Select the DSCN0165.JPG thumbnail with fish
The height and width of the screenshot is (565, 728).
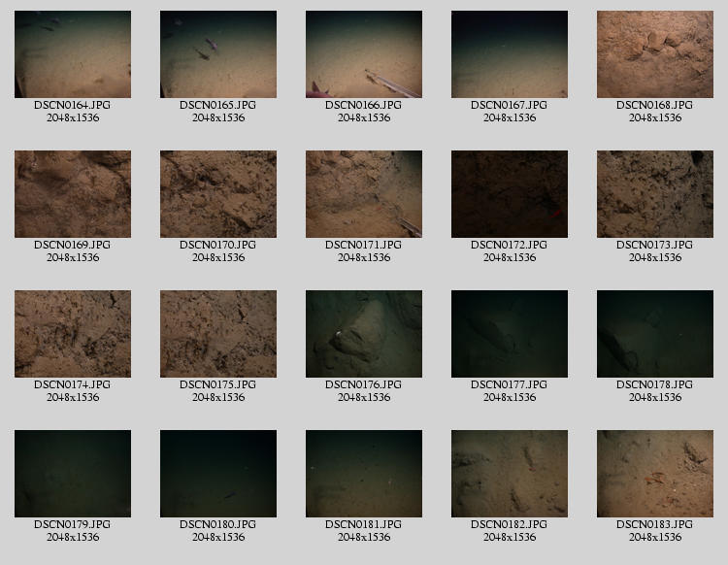coord(218,54)
